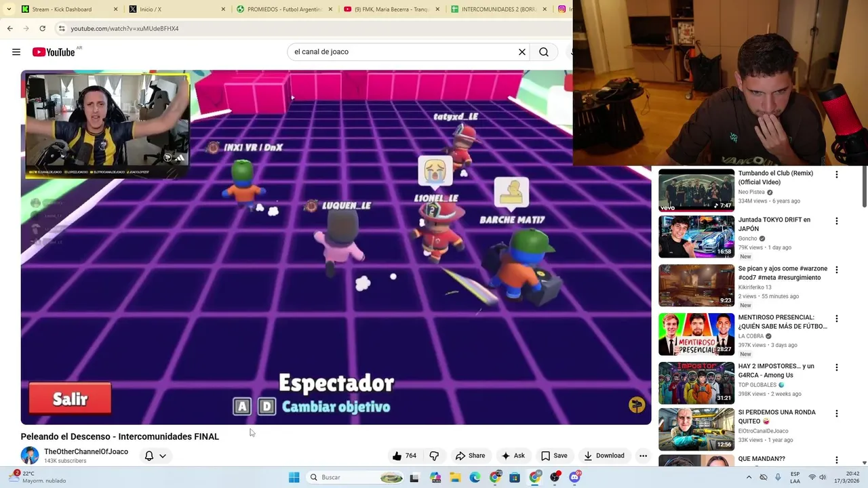868x488 pixels.
Task: Show hidden system tray icons chevron
Action: coord(749,477)
